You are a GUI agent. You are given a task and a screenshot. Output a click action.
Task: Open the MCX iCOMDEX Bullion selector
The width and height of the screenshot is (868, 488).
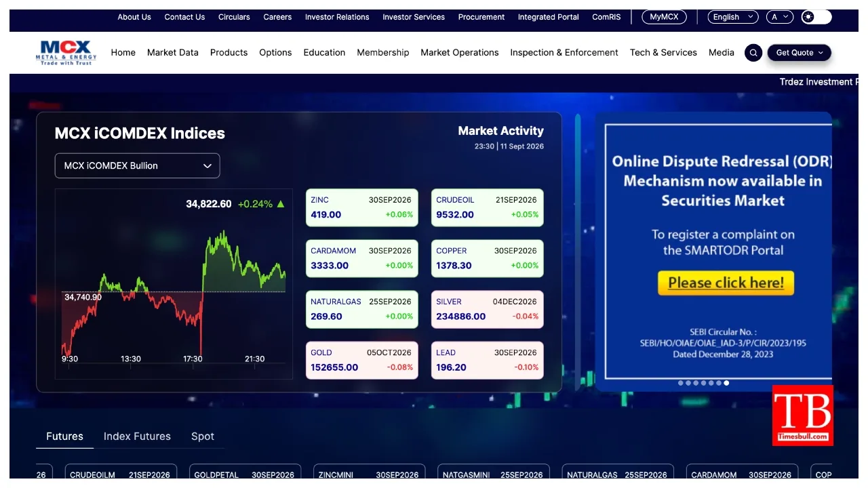(138, 165)
